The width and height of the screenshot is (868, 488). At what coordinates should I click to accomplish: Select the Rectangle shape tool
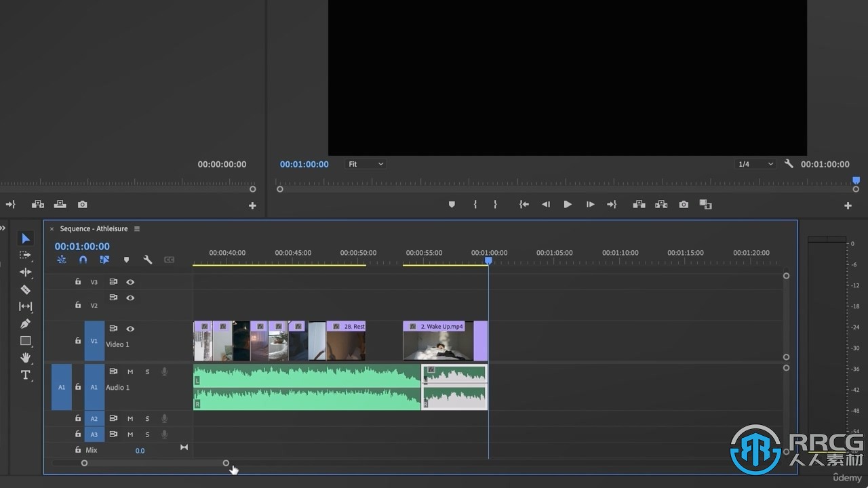pos(26,341)
